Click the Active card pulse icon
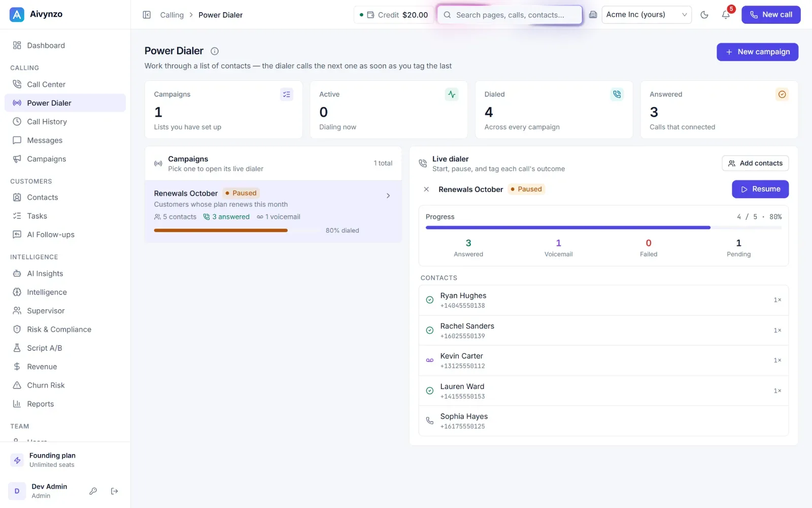The image size is (812, 508). [452, 94]
